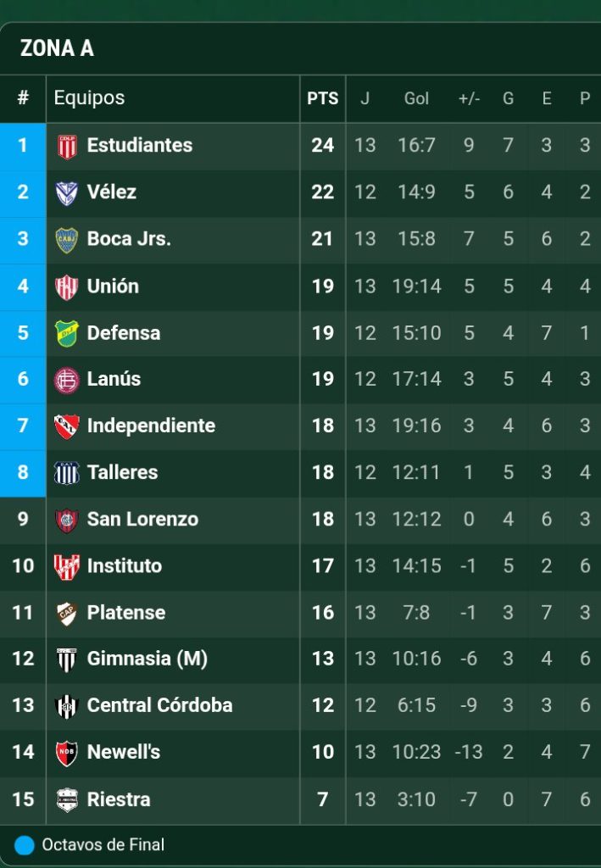Click the Estudiantes club crest icon
This screenshot has width=601, height=868.
pyautogui.click(x=66, y=146)
